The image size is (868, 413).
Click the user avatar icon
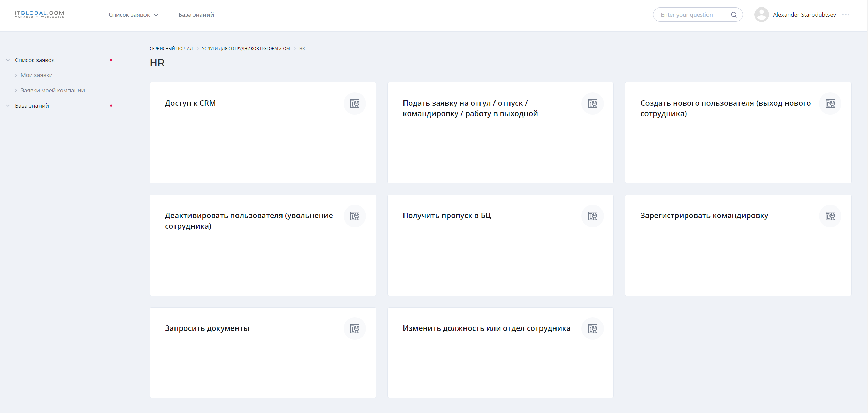(761, 15)
